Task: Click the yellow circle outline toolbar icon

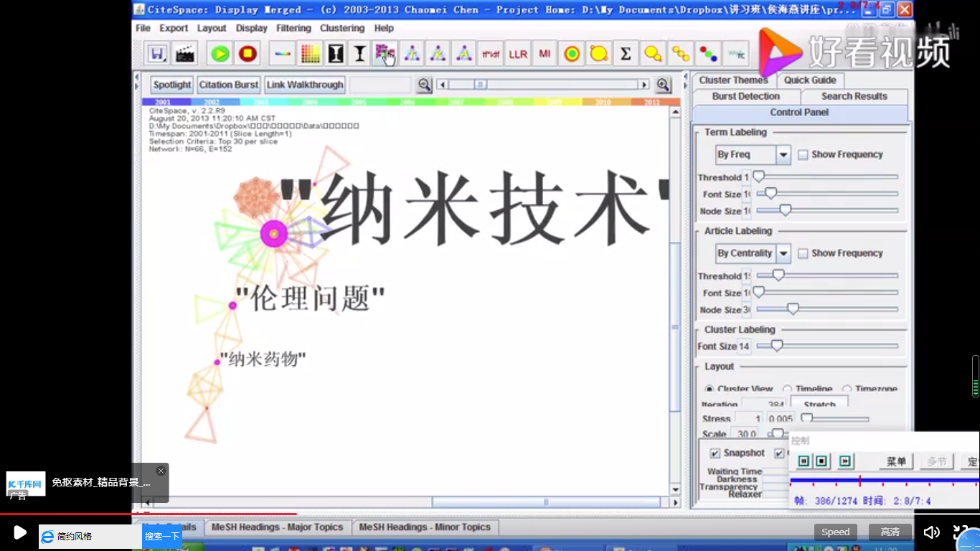Action: point(598,54)
